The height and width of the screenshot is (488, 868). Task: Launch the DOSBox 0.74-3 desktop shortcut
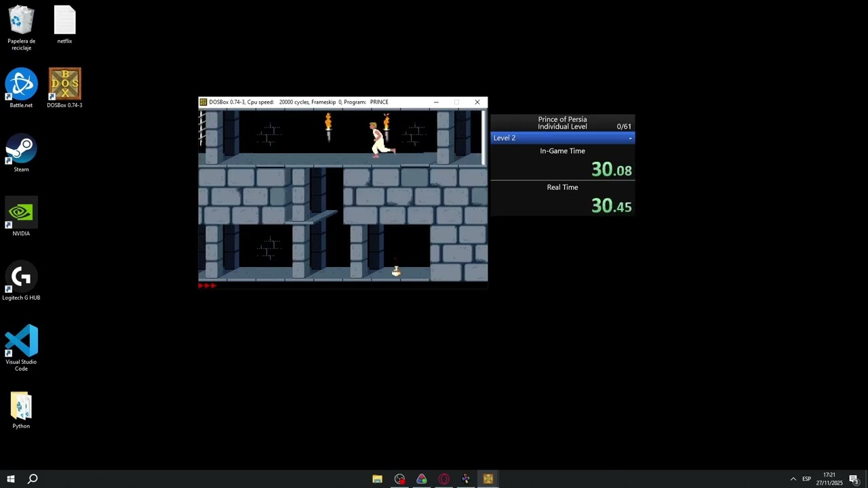coord(64,88)
